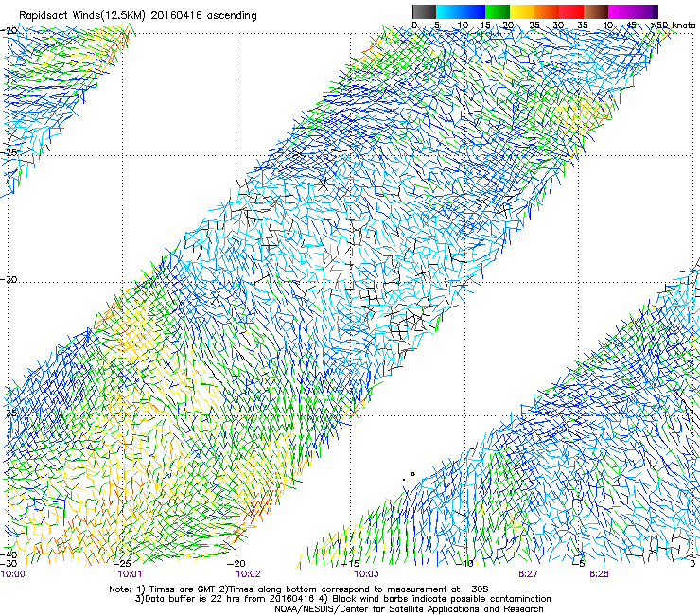This screenshot has height=615, width=700.
Task: Click the 10:02 swath time label
Action: (x=248, y=574)
